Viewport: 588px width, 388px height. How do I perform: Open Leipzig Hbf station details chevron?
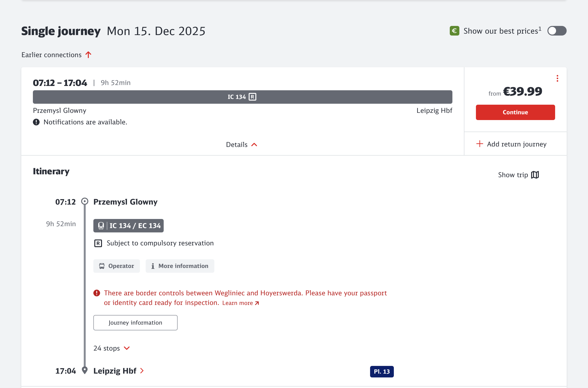[x=142, y=371]
